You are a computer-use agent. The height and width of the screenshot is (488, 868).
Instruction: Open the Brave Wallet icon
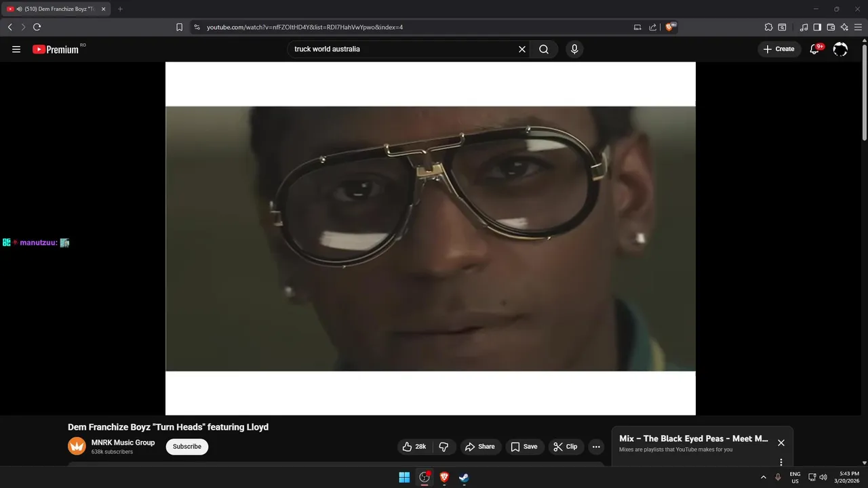pyautogui.click(x=831, y=27)
